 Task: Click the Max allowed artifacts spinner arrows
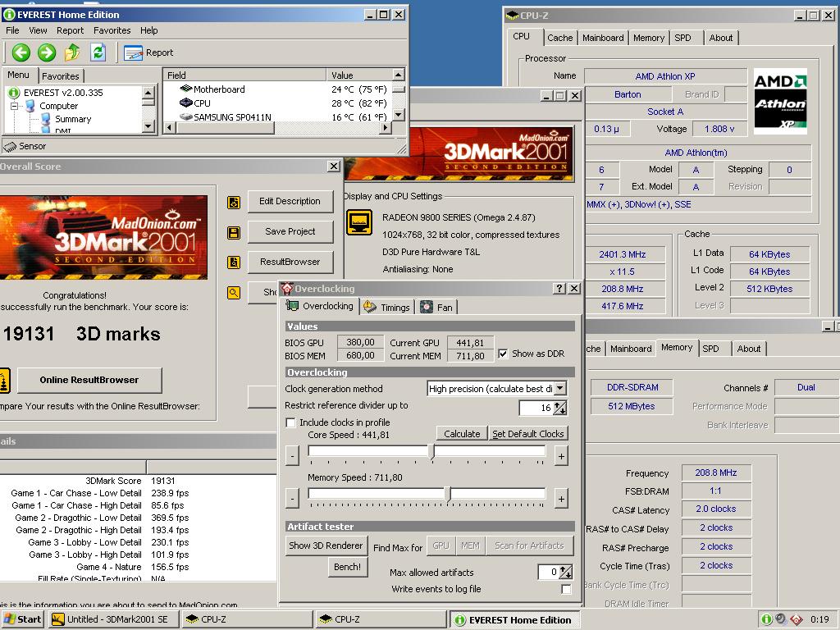(566, 572)
